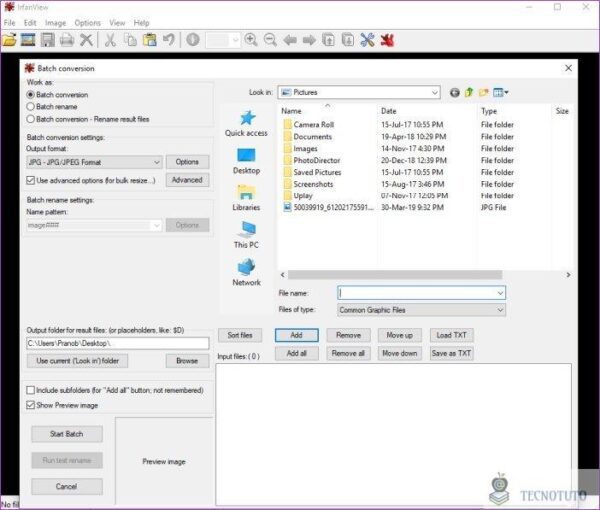Open the View menu
The width and height of the screenshot is (600, 510).
pos(117,23)
